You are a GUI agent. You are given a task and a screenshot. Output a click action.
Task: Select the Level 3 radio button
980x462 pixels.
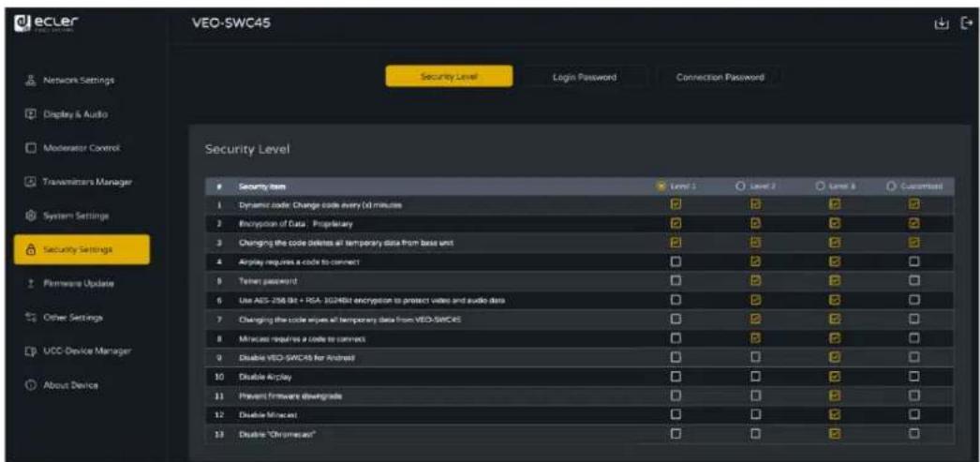[821, 186]
